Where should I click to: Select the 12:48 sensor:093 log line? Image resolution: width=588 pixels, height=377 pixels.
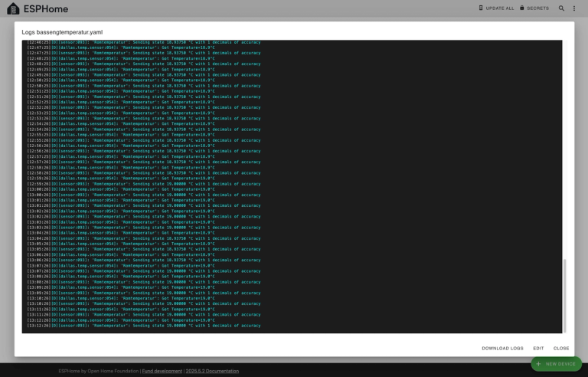coord(144,64)
